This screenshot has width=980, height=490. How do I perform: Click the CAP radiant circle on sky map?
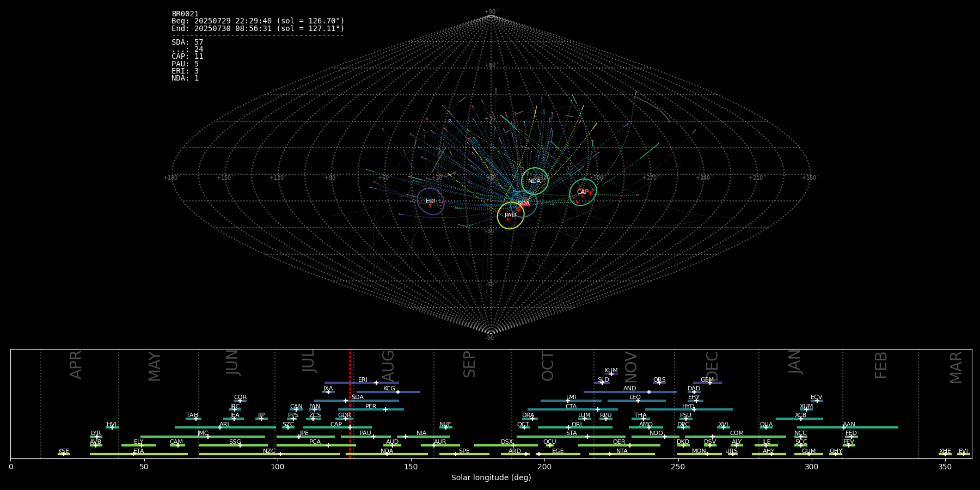click(x=583, y=192)
